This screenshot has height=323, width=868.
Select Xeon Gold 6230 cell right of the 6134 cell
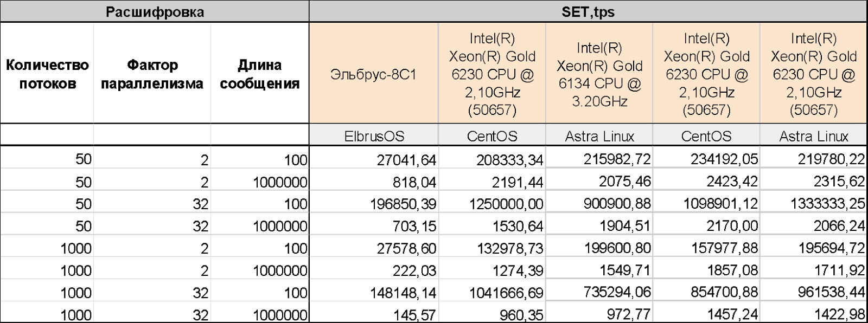(706, 74)
